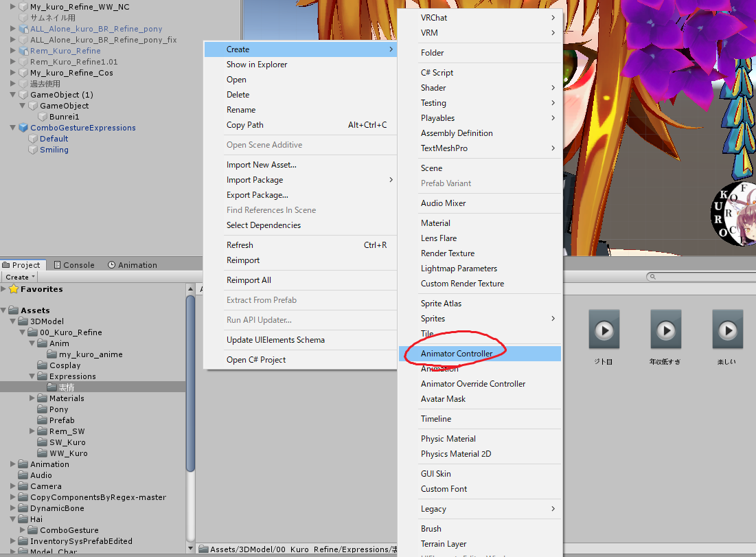
Task: Click the ComboGestureExpressions prefab cube icon
Action: tap(23, 128)
